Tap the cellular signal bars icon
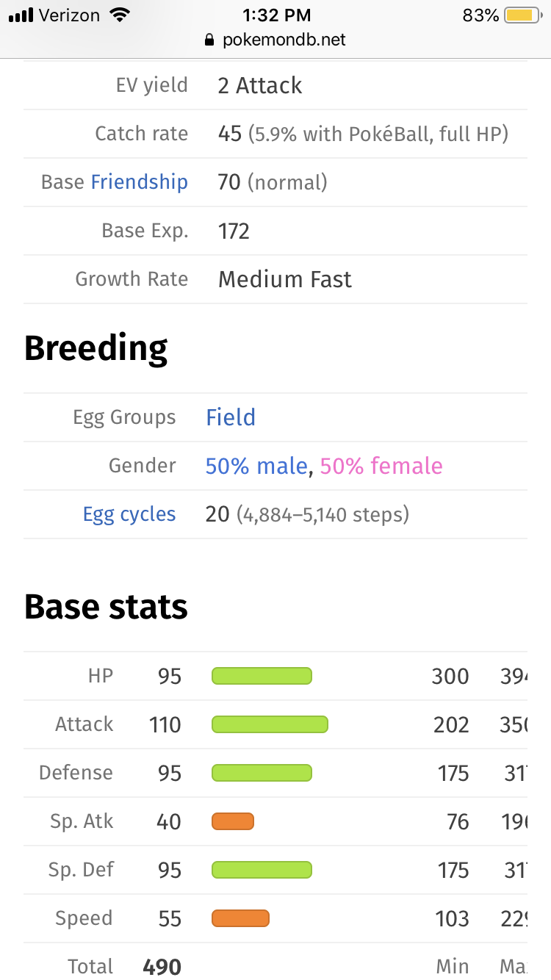The image size is (551, 980). 21,15
